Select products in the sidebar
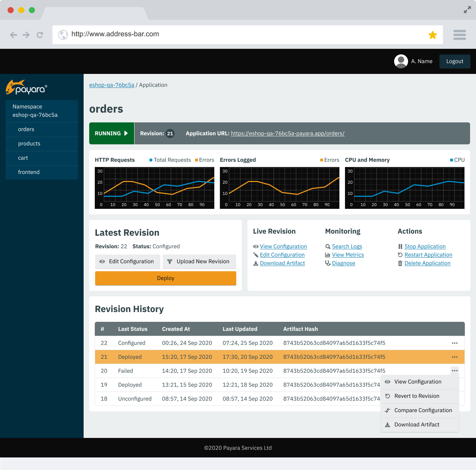476x470 pixels. pyautogui.click(x=29, y=144)
